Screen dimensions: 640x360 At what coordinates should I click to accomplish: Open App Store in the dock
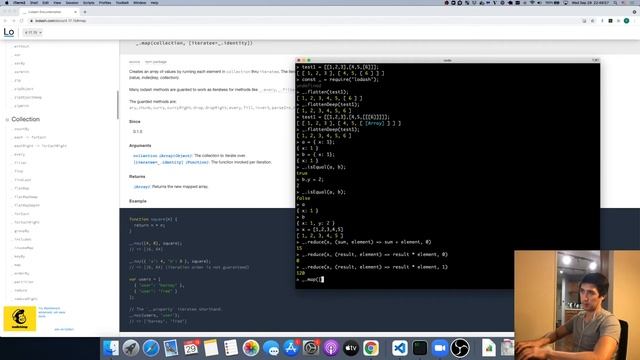[x=291, y=348]
